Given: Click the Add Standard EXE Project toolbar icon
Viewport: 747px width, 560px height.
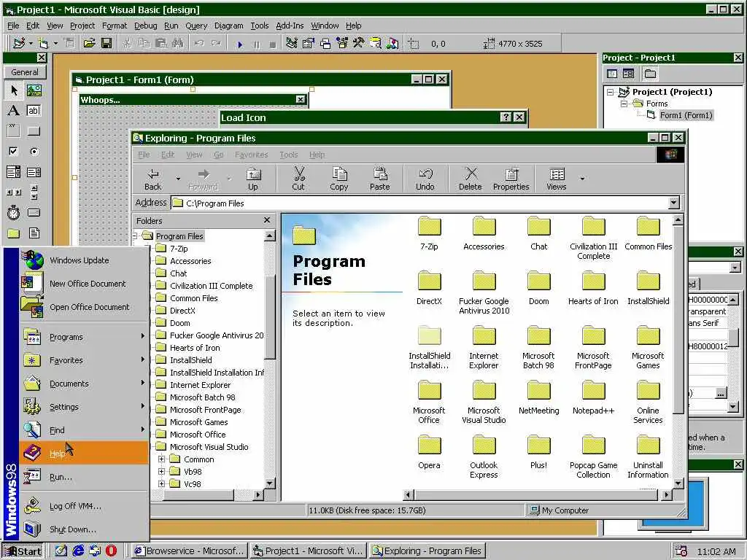Looking at the screenshot, I should point(19,43).
